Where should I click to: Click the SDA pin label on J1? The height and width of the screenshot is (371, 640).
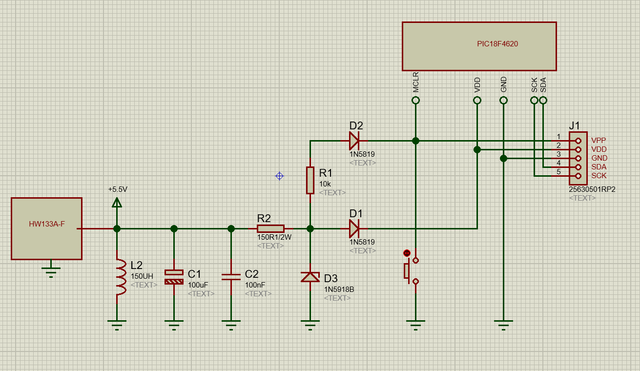599,167
